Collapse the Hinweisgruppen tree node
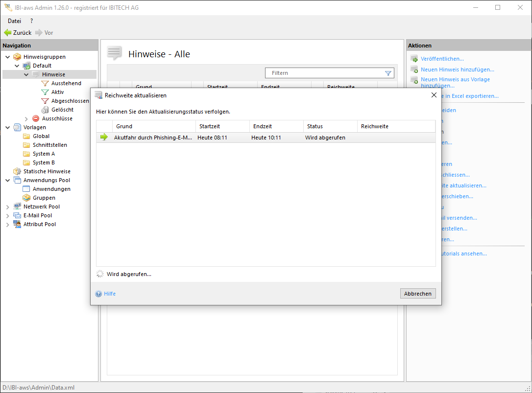The height and width of the screenshot is (393, 532). (x=7, y=57)
